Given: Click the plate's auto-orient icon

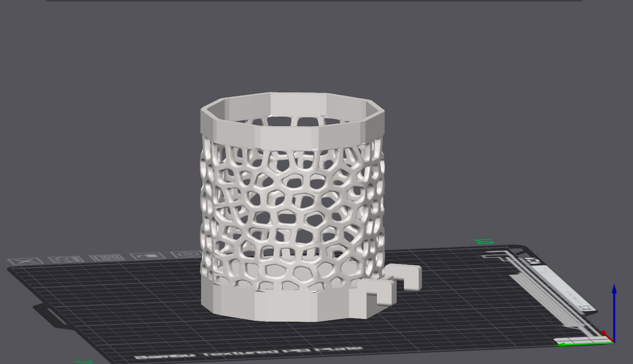Looking at the screenshot, I should click(x=66, y=259).
